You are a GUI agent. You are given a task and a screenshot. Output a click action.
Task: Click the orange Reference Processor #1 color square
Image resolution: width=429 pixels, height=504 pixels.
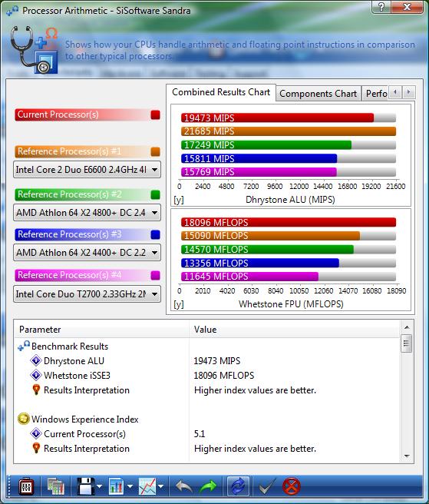pyautogui.click(x=156, y=151)
